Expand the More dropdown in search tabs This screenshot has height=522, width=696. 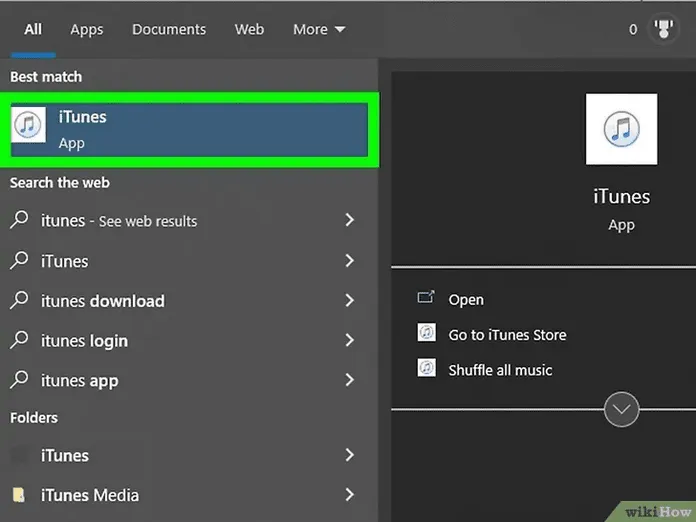click(318, 30)
